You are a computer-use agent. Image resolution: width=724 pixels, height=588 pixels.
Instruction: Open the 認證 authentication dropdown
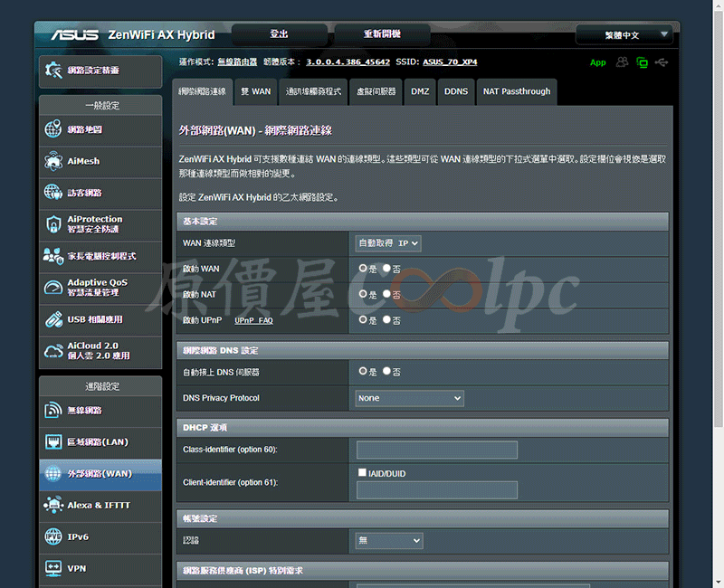point(389,540)
